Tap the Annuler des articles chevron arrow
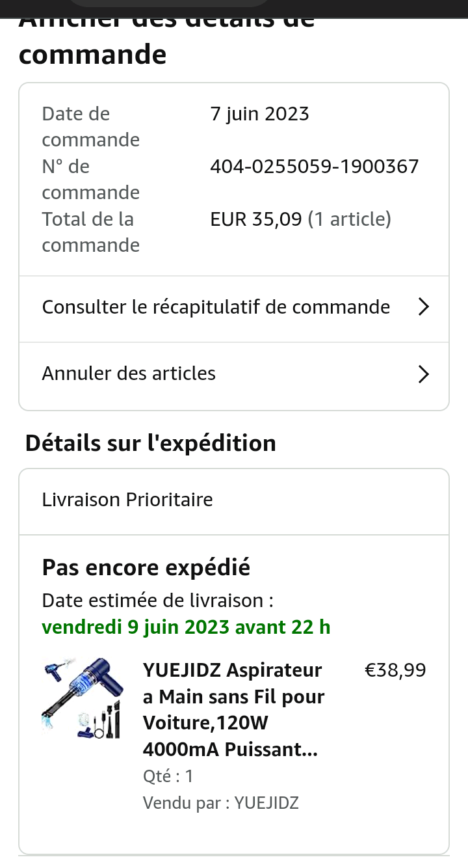Screen dimensions: 468x868 (423, 374)
